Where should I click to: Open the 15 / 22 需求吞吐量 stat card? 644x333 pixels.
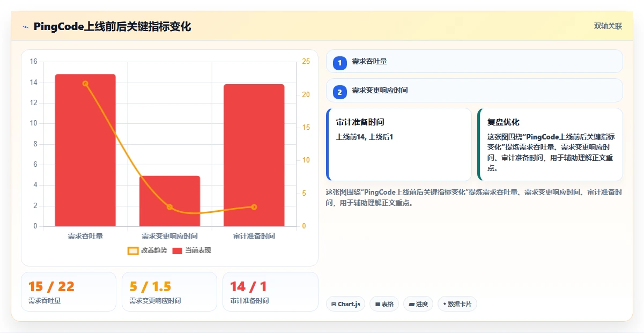point(69,292)
